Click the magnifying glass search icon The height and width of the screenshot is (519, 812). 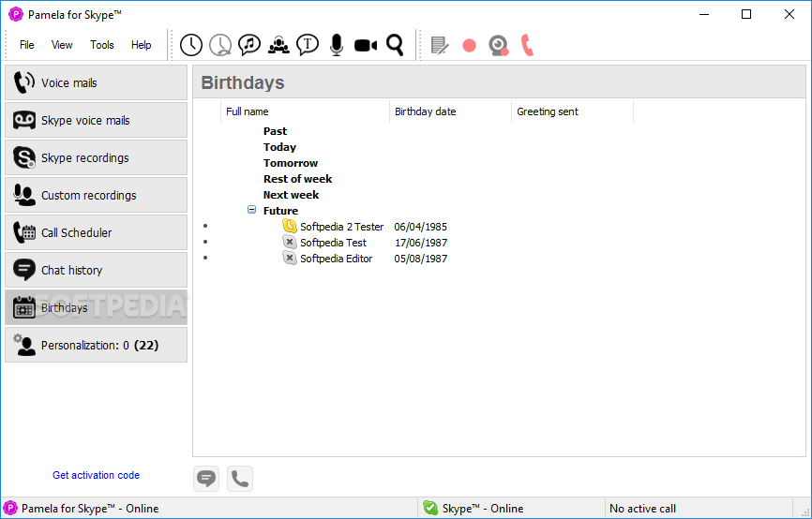(x=395, y=45)
